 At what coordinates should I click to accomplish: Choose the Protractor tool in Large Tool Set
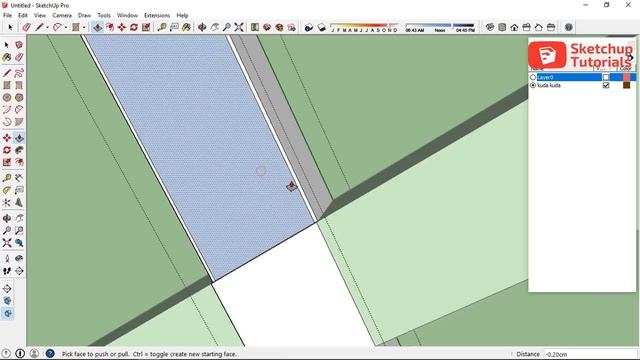coord(7,190)
